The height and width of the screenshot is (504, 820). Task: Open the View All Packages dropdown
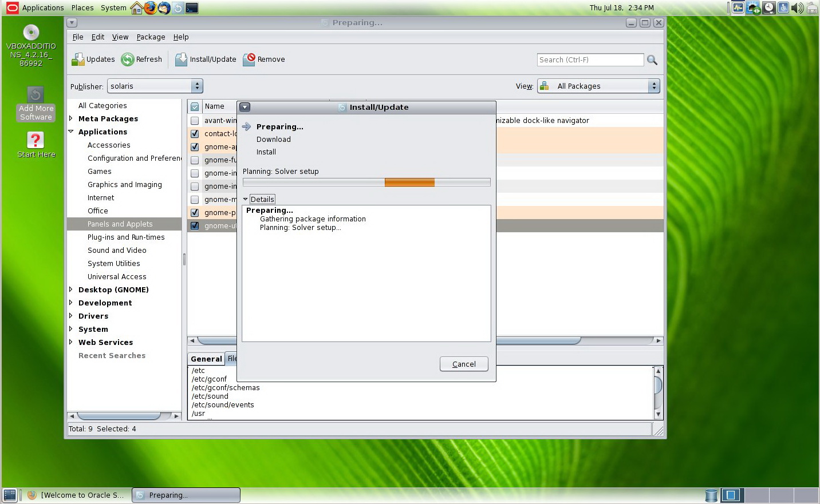598,86
